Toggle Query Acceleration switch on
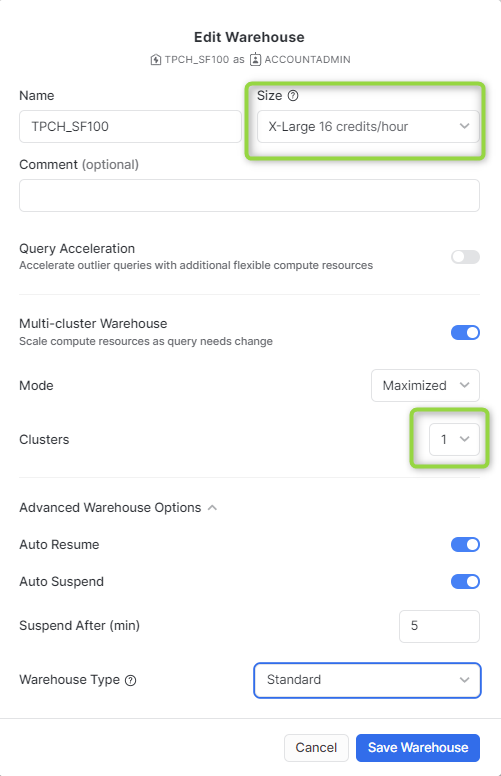Viewport: 501px width, 776px height. 465,257
